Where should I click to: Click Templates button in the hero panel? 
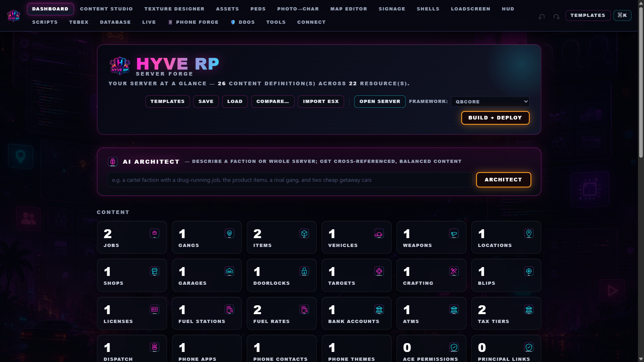click(167, 101)
